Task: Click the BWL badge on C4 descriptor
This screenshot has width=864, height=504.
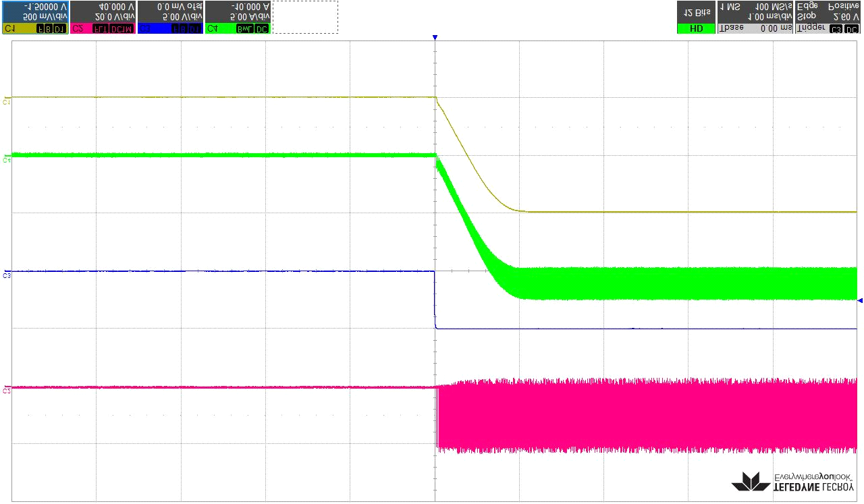Action: click(243, 29)
